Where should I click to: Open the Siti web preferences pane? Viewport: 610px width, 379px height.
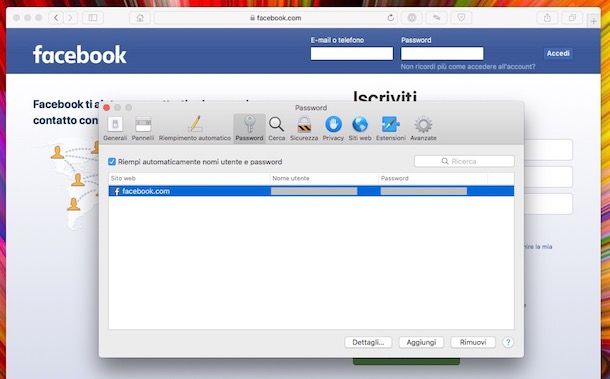[x=360, y=128]
